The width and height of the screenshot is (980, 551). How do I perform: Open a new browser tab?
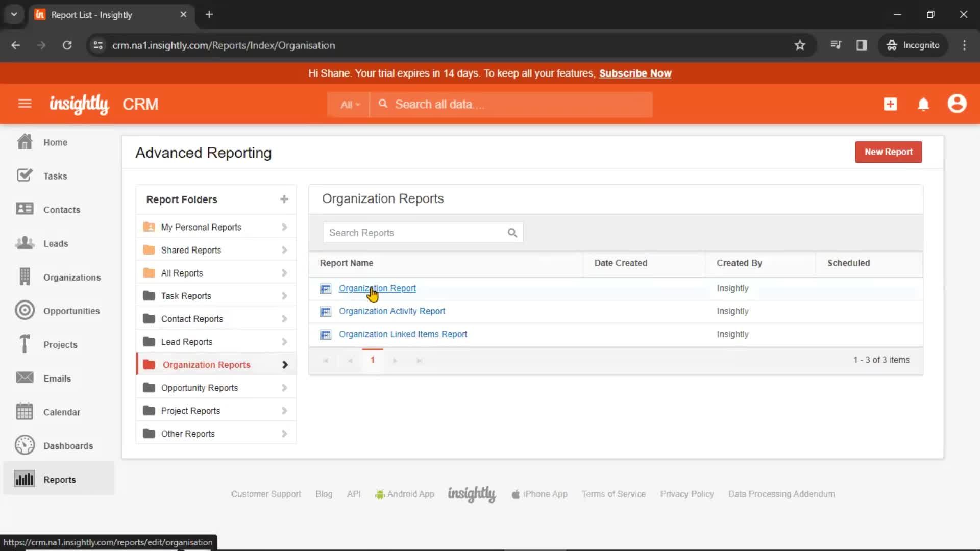pos(209,15)
